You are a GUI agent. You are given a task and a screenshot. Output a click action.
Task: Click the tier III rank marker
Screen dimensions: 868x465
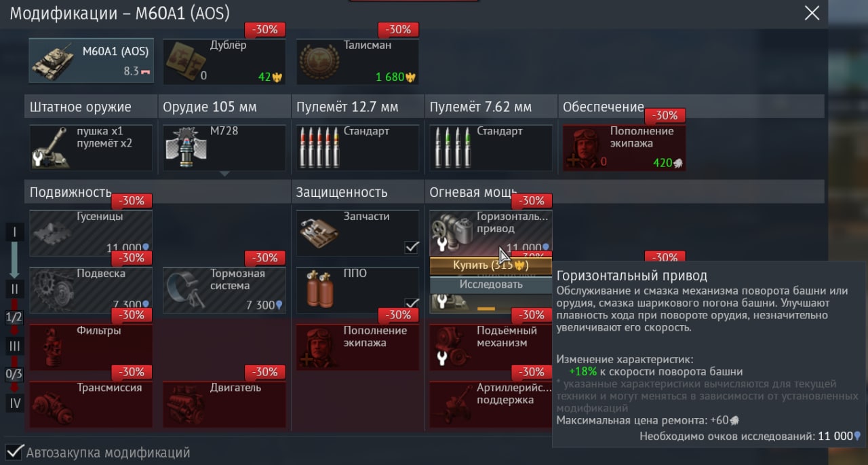15,346
